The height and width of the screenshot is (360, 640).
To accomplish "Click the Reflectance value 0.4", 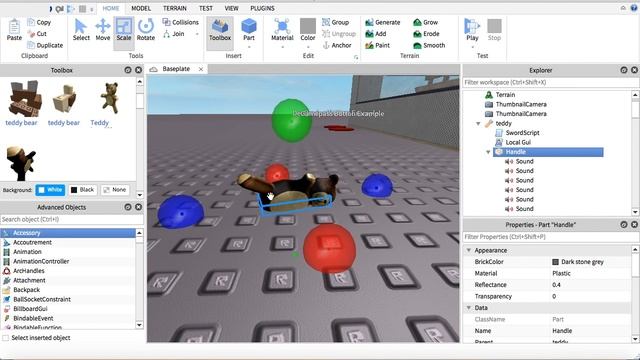I will tap(556, 285).
